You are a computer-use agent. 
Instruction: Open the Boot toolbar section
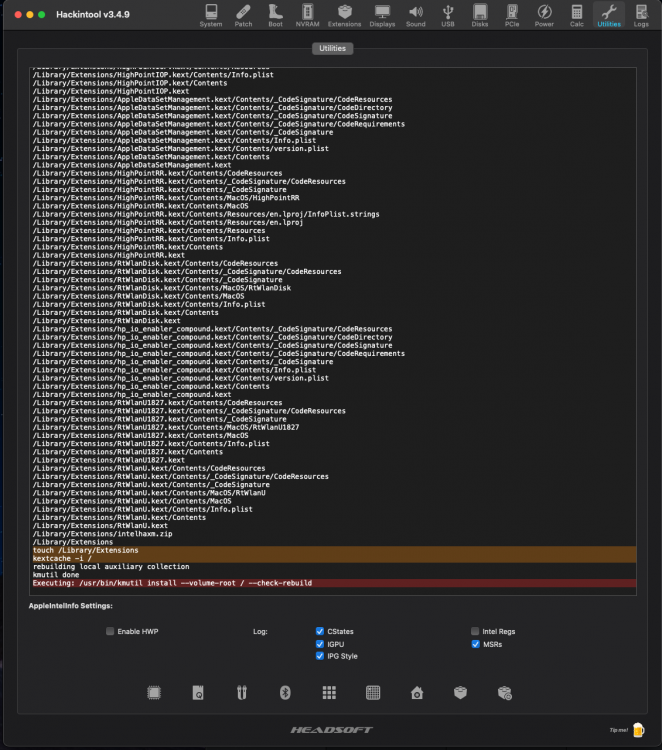click(x=275, y=15)
